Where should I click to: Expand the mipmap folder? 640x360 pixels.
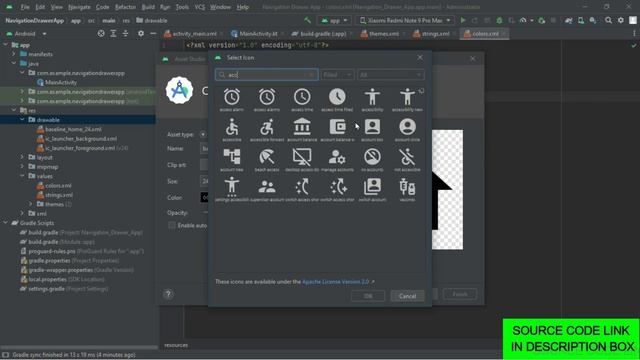pyautogui.click(x=22, y=167)
